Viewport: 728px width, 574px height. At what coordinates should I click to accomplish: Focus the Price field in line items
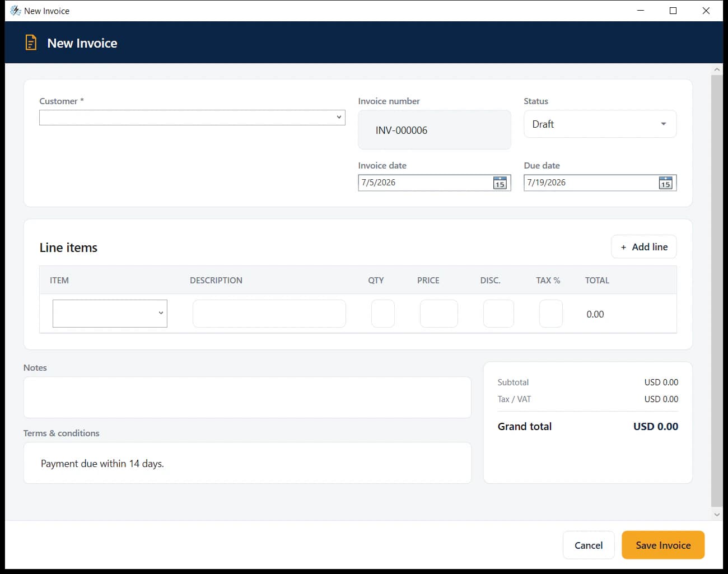click(439, 314)
